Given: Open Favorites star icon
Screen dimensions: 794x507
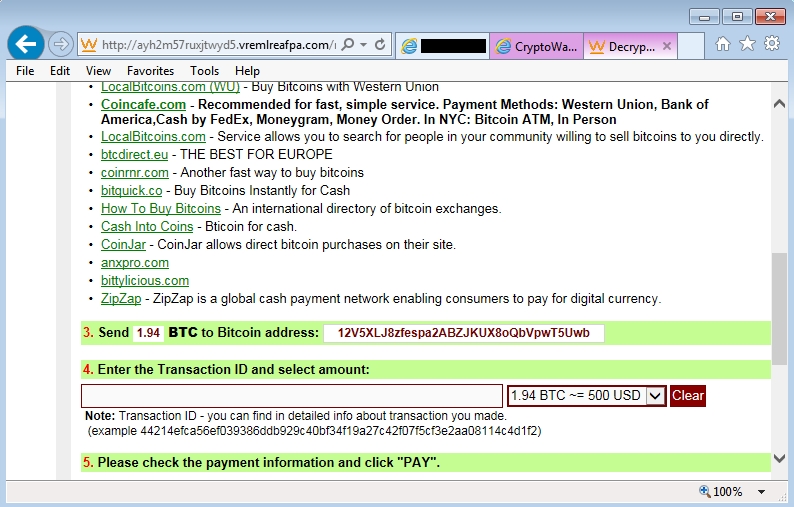Looking at the screenshot, I should 747,44.
